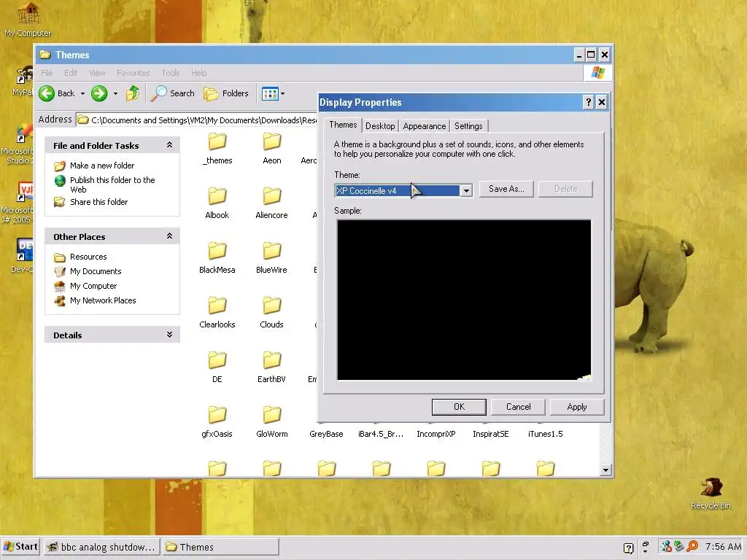The height and width of the screenshot is (560, 747).
Task: Switch to the Desktop tab
Action: [380, 126]
